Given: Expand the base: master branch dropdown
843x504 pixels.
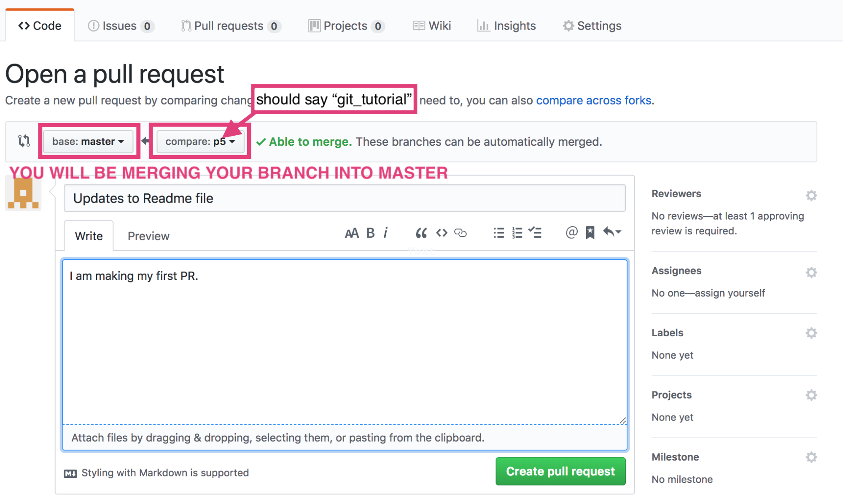Looking at the screenshot, I should [88, 142].
